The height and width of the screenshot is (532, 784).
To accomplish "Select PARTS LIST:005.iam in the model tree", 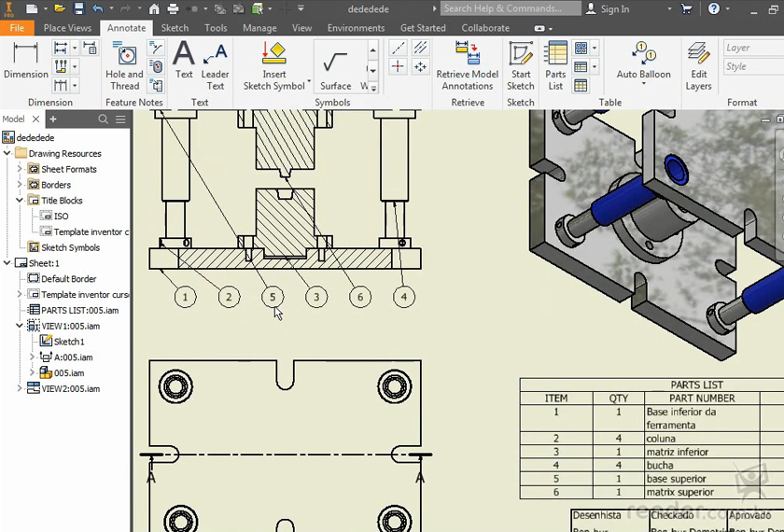I will (x=79, y=310).
